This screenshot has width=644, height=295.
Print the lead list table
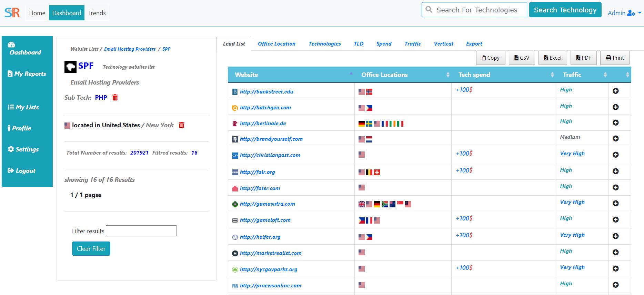click(x=615, y=58)
